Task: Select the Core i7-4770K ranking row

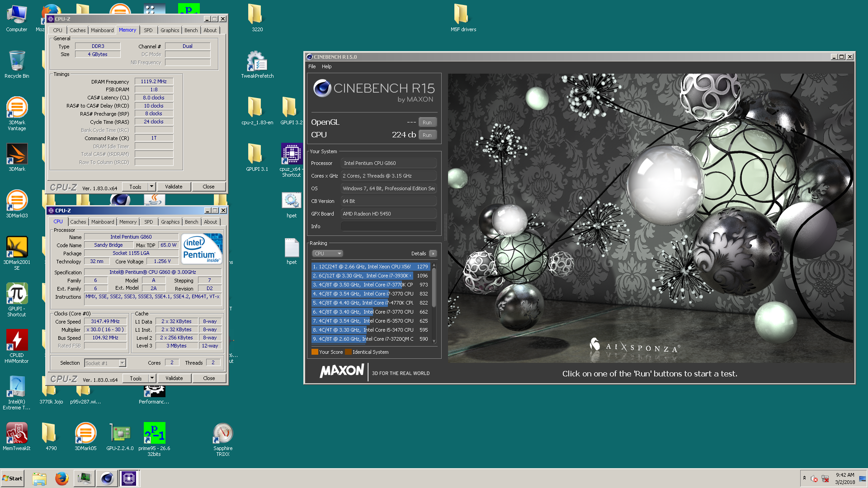Action: (370, 303)
